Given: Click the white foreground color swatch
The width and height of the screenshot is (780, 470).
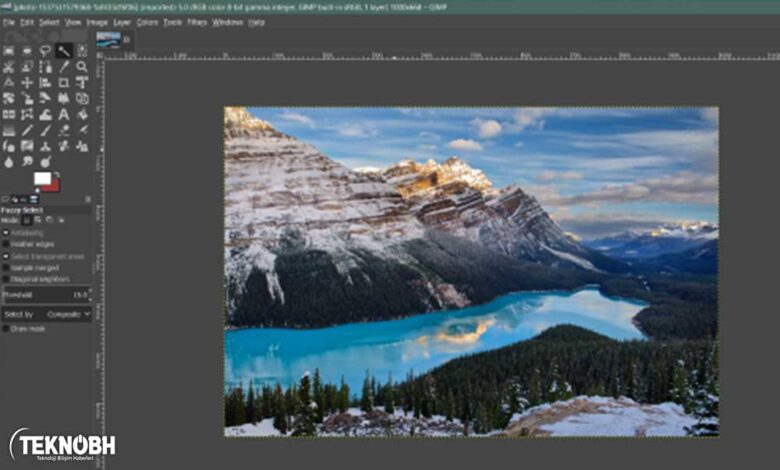Looking at the screenshot, I should (41, 178).
